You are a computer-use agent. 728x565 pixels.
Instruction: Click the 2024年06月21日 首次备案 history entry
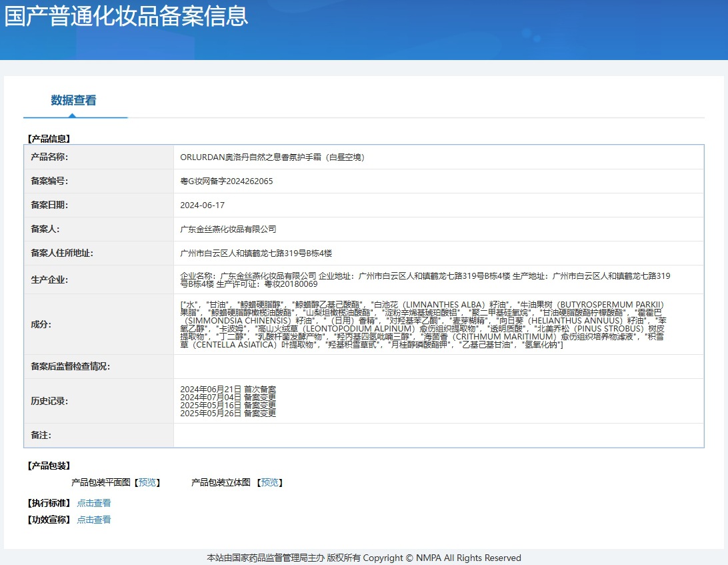tap(228, 389)
